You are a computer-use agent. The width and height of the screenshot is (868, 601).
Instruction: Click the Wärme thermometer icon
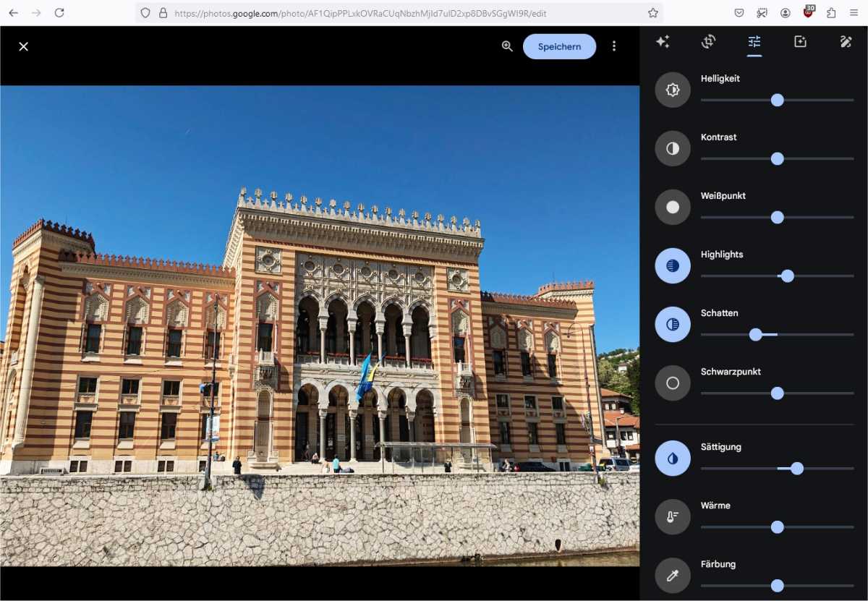tap(672, 516)
